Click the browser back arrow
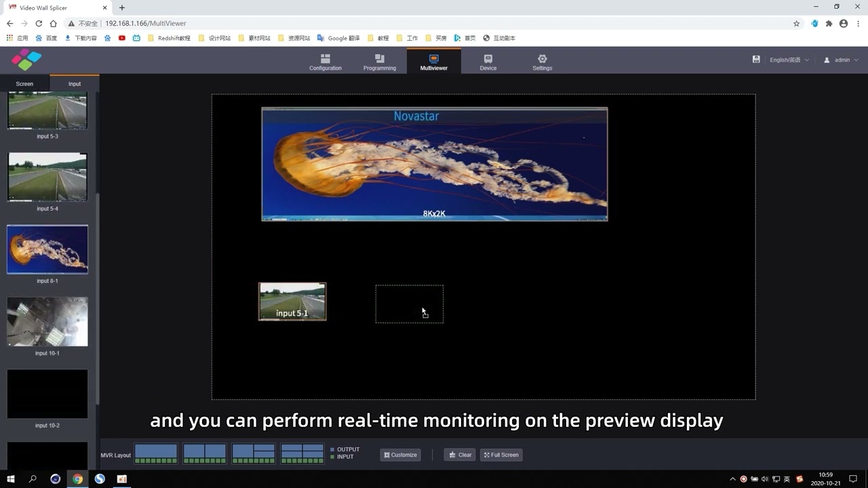 9,23
